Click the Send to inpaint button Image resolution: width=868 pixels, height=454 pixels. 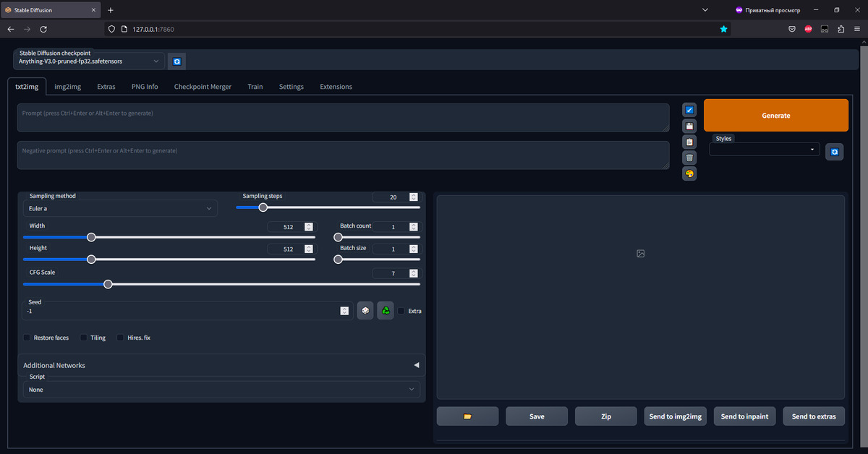click(744, 416)
